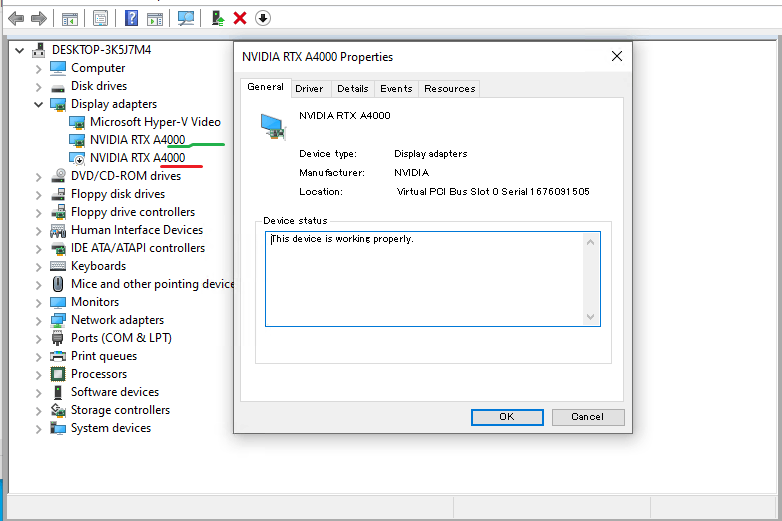Open the Details tab

click(x=353, y=89)
